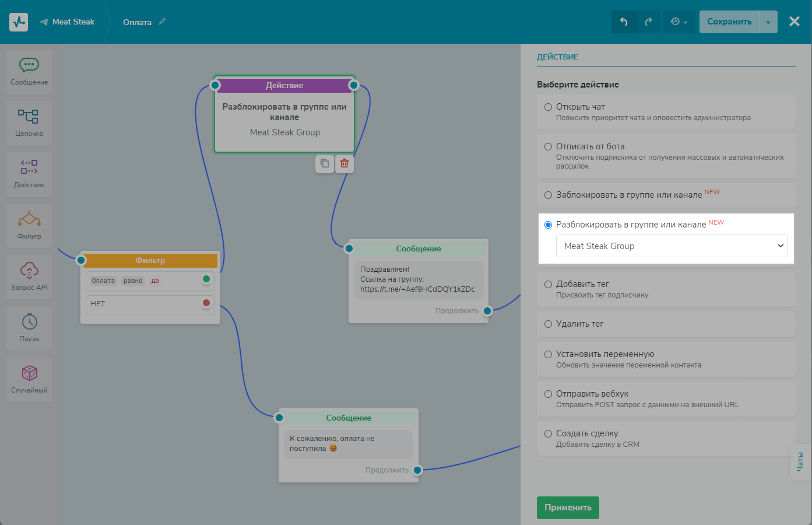
Task: Delete the Действие block with trash icon
Action: click(x=345, y=164)
